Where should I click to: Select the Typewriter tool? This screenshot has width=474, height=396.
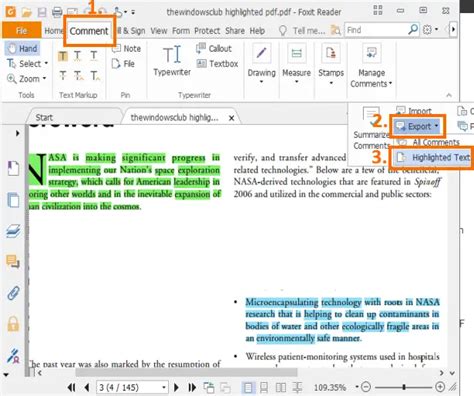(172, 61)
